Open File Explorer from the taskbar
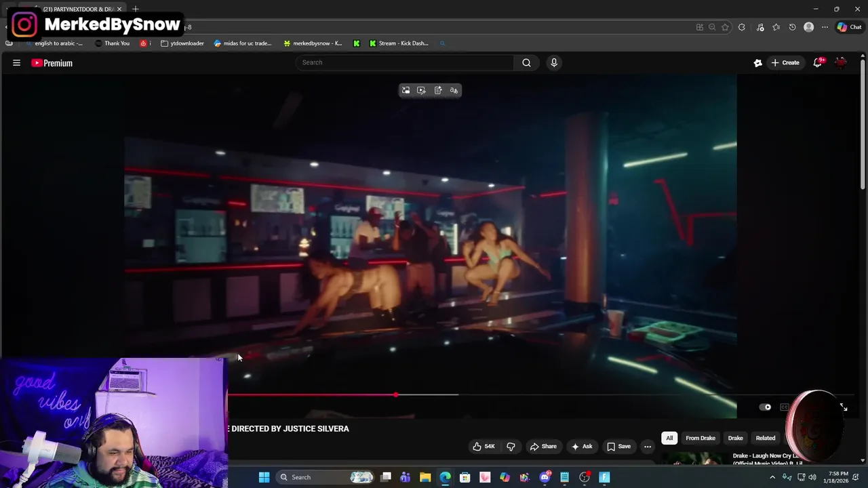This screenshot has width=868, height=488. (x=425, y=477)
